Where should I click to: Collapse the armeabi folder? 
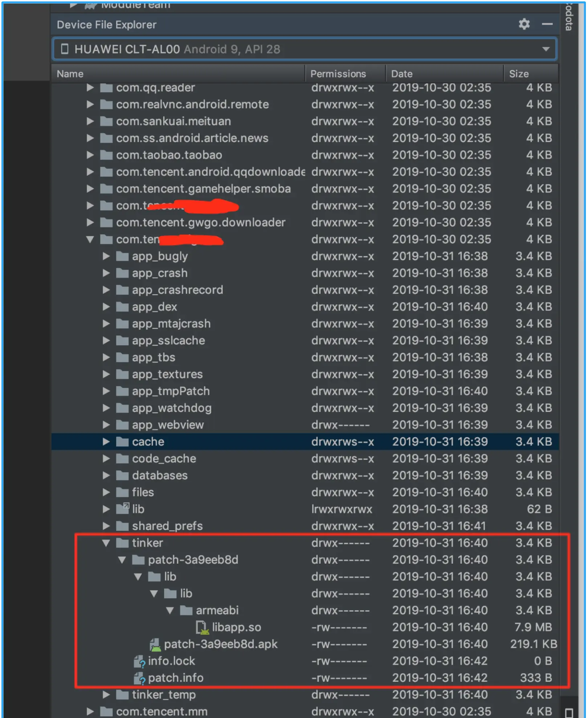pos(170,610)
